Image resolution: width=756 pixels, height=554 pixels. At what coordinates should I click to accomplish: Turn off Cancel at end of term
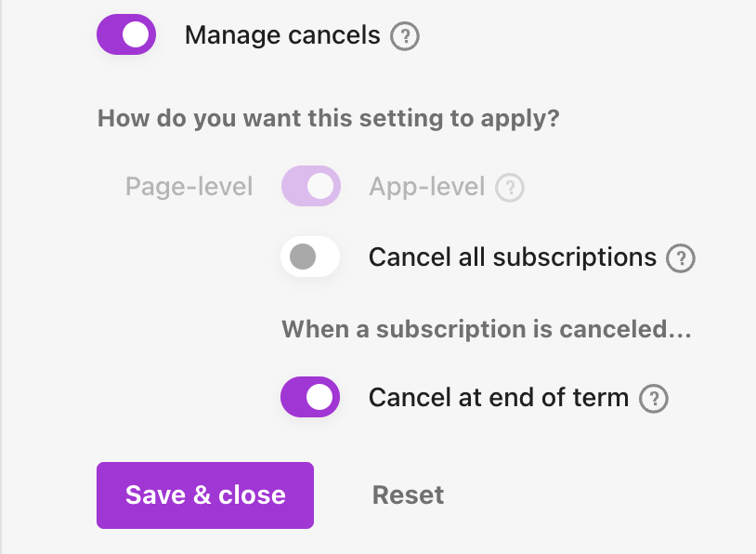(x=310, y=398)
